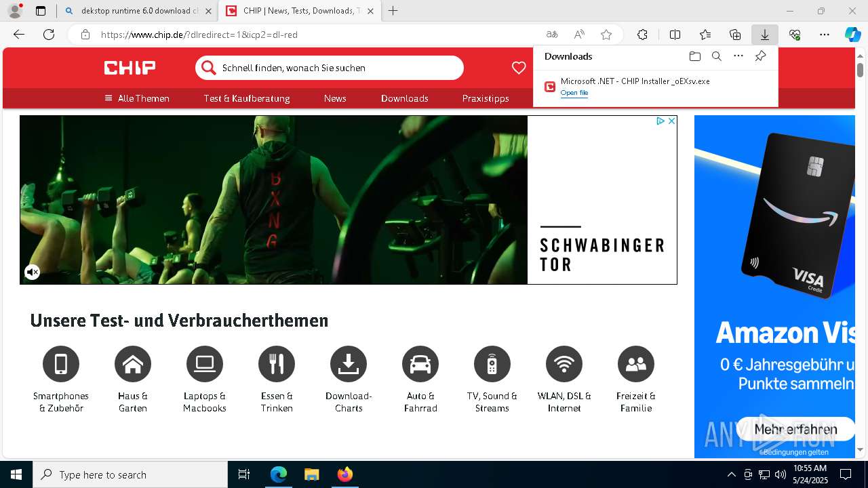
Task: Select the CHIP News tab
Action: (x=298, y=11)
